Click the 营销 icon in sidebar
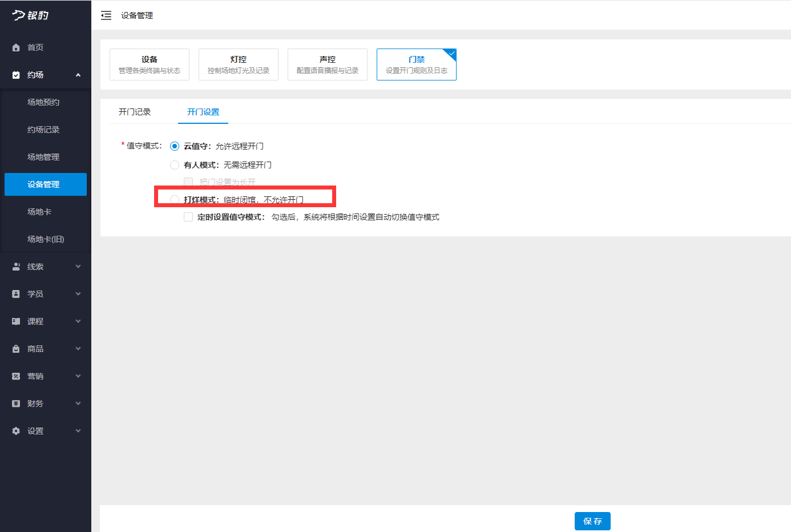 coord(16,376)
